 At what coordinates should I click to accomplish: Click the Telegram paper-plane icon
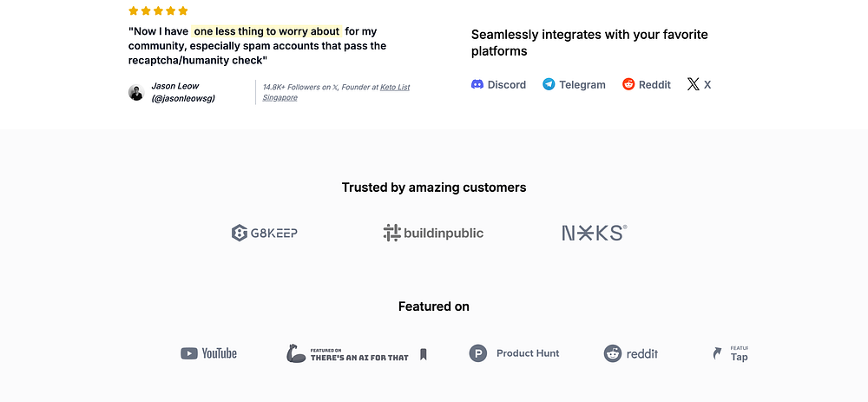pyautogui.click(x=549, y=84)
